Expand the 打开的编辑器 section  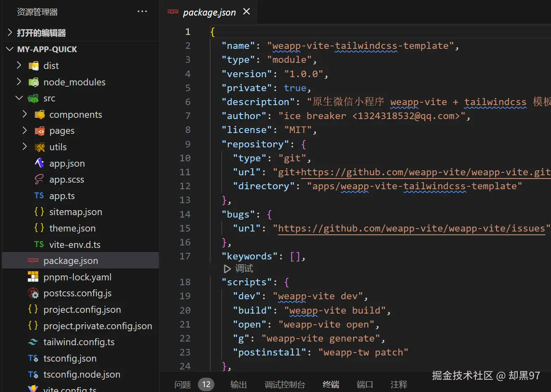tap(10, 32)
